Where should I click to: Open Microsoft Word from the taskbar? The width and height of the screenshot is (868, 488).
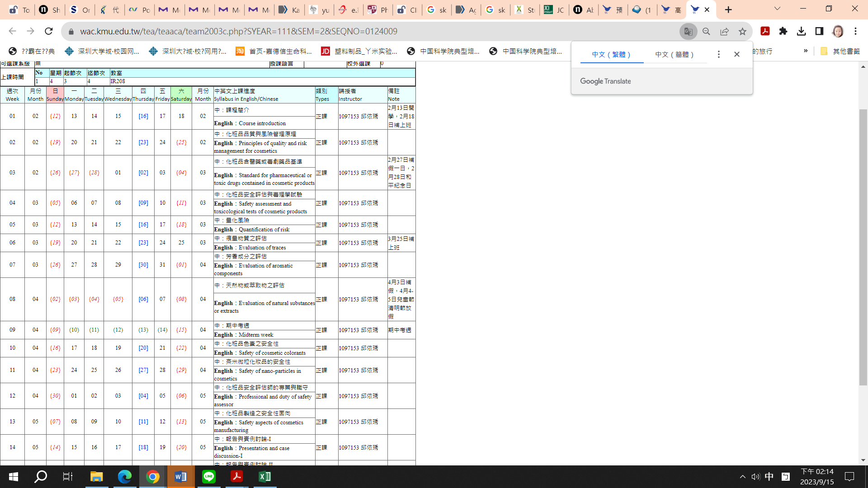181,477
